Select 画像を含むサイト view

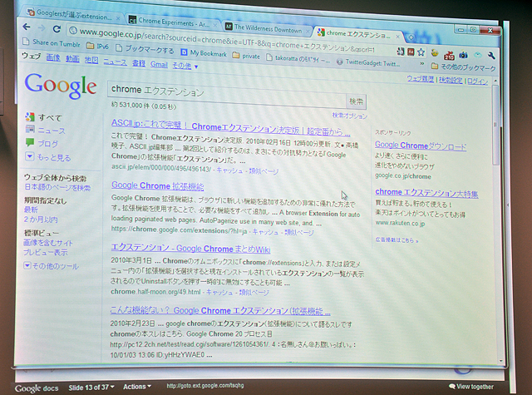point(48,243)
